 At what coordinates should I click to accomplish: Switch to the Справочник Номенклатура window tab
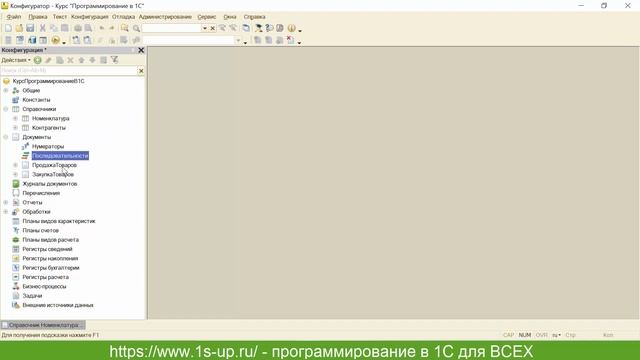pyautogui.click(x=43, y=325)
